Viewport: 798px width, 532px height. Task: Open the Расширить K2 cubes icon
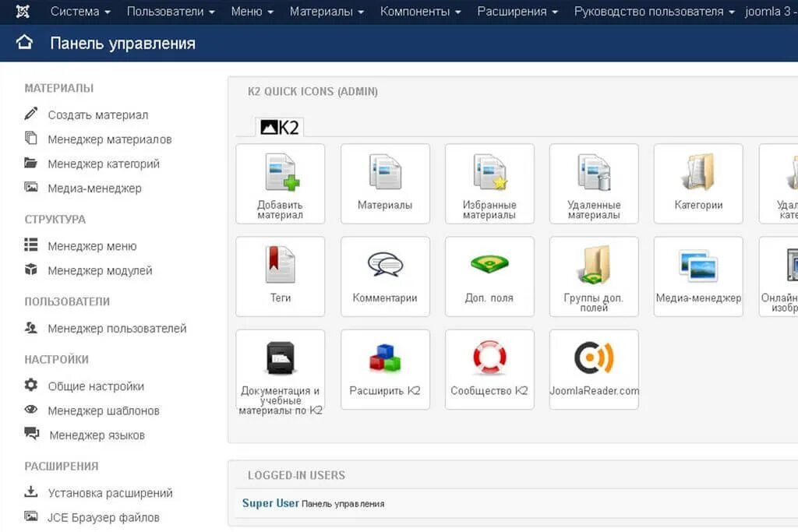pyautogui.click(x=385, y=369)
